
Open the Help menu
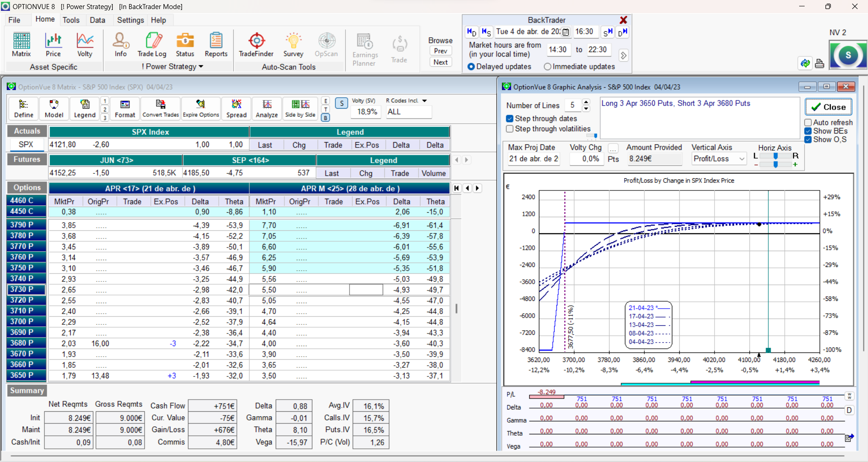(x=158, y=20)
